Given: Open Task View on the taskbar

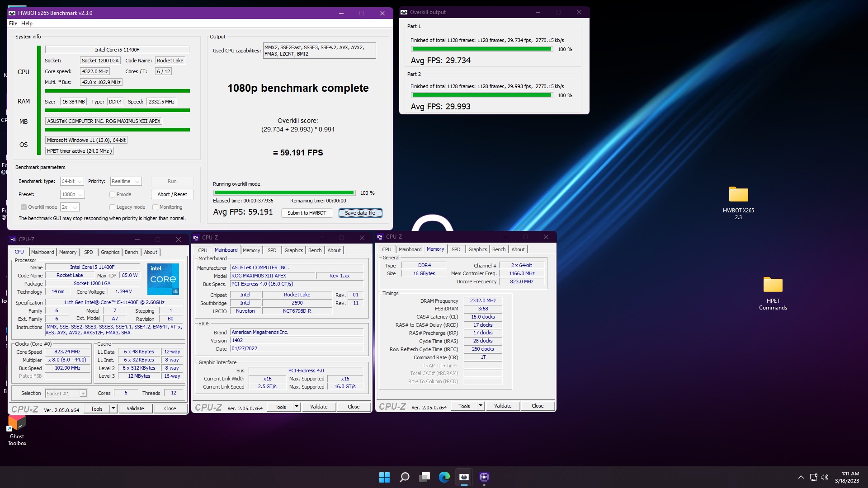Looking at the screenshot, I should [x=425, y=477].
